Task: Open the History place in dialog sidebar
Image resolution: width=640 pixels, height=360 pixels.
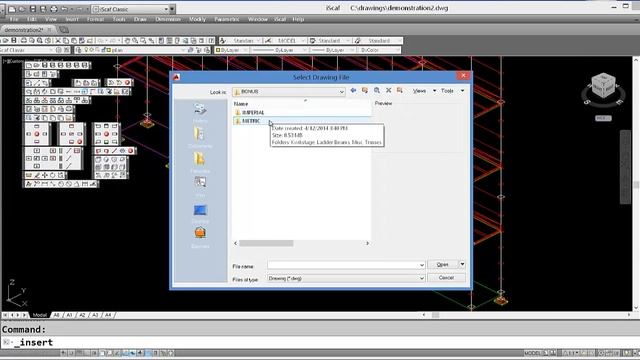Action: tap(200, 112)
